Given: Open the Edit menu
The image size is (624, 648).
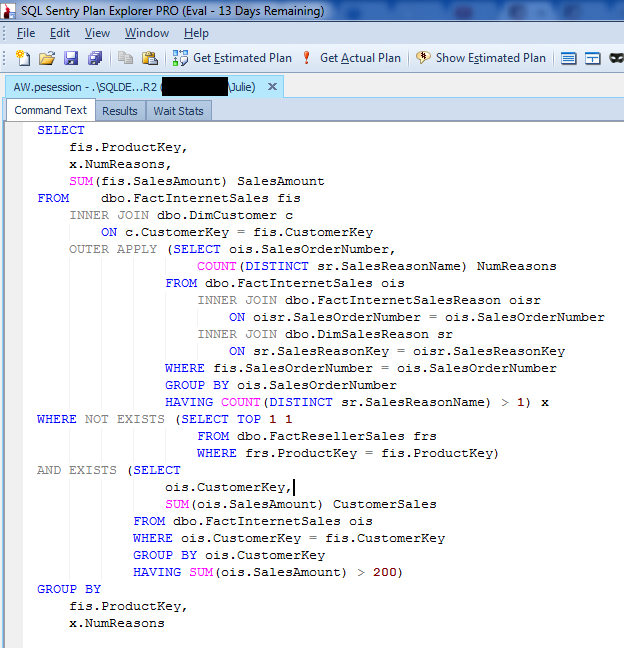Looking at the screenshot, I should 60,33.
